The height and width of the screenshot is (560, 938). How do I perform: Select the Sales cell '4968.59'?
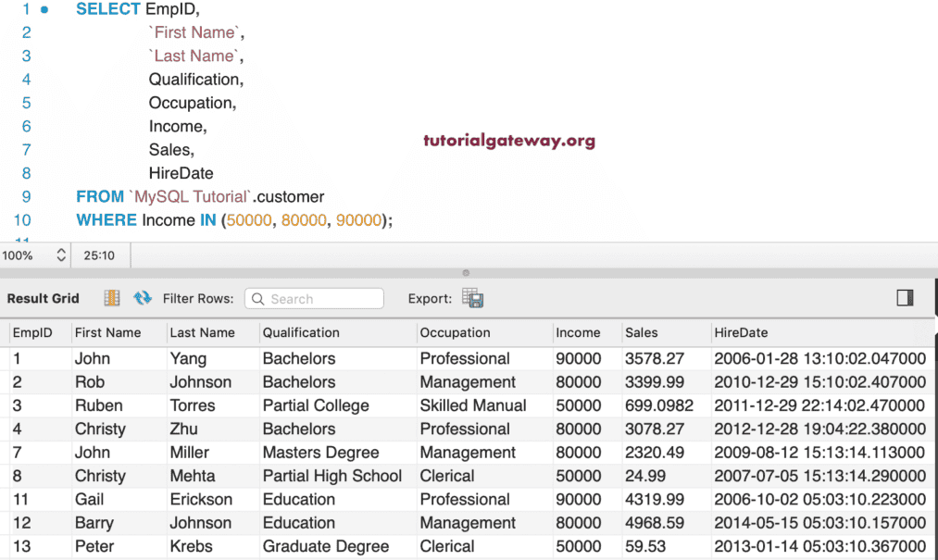click(655, 523)
